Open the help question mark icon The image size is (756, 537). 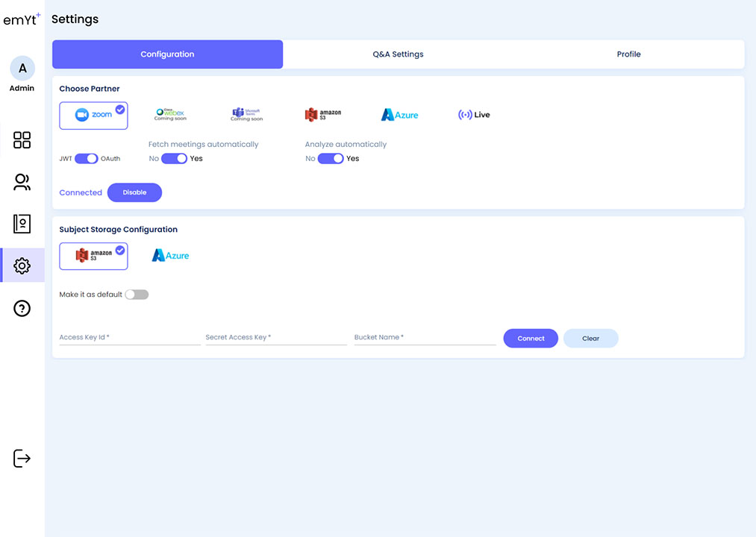click(x=22, y=308)
